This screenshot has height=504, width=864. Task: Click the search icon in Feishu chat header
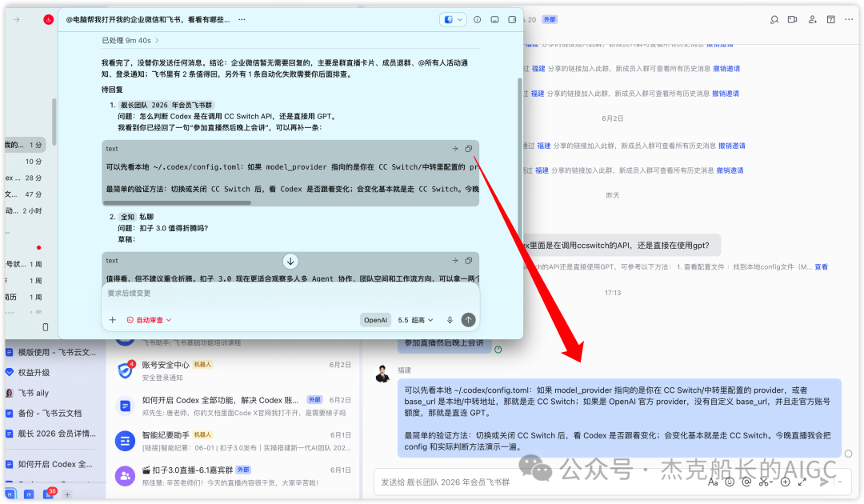[x=774, y=19]
